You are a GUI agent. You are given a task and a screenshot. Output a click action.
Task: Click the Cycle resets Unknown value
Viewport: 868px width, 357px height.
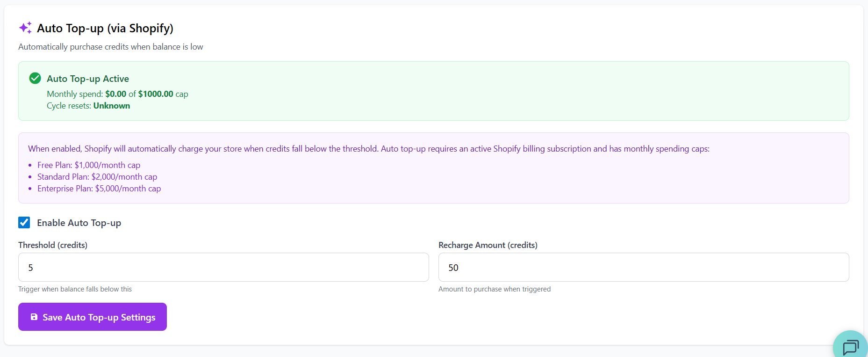(112, 106)
